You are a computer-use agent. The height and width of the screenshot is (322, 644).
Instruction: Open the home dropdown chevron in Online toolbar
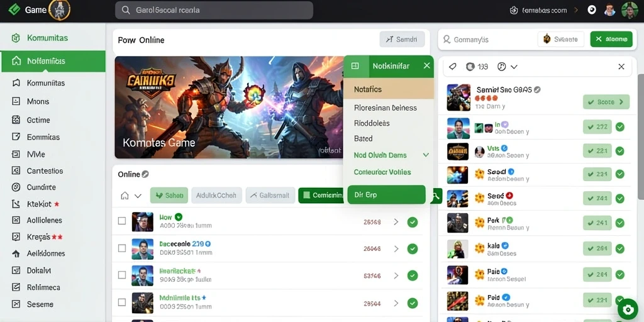138,196
